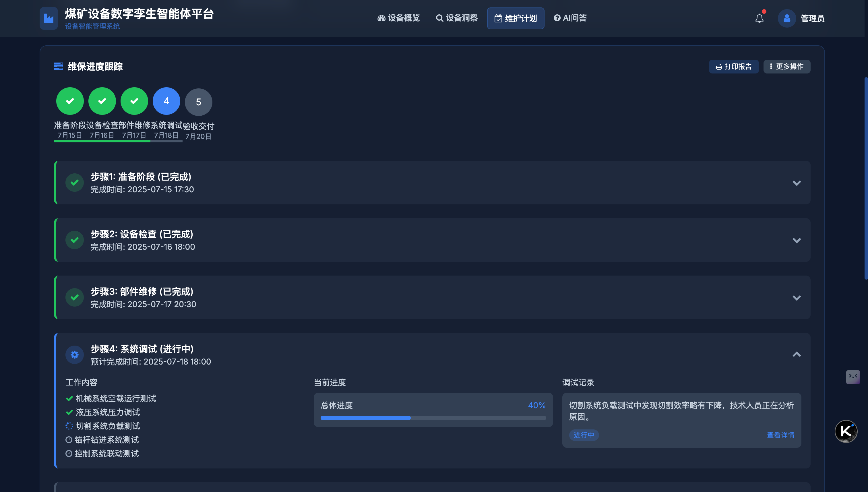Click the 设备智能管理系统 subtitle

click(92, 26)
